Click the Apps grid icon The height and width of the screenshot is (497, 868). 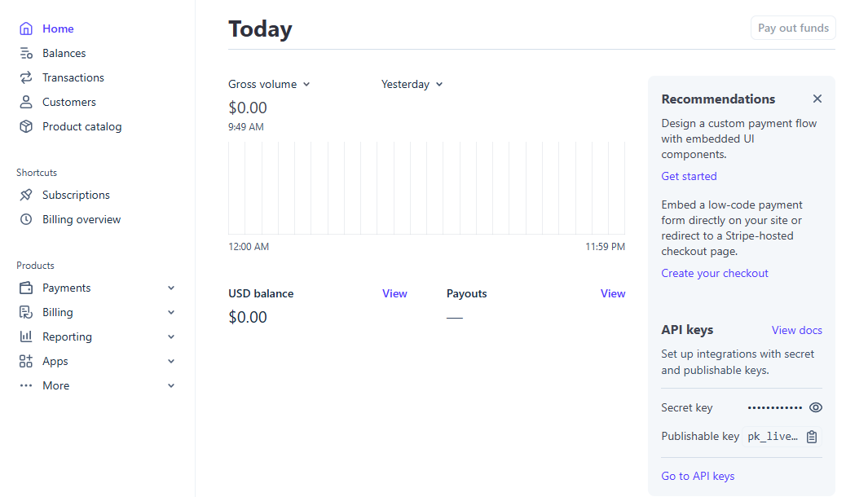tap(26, 361)
